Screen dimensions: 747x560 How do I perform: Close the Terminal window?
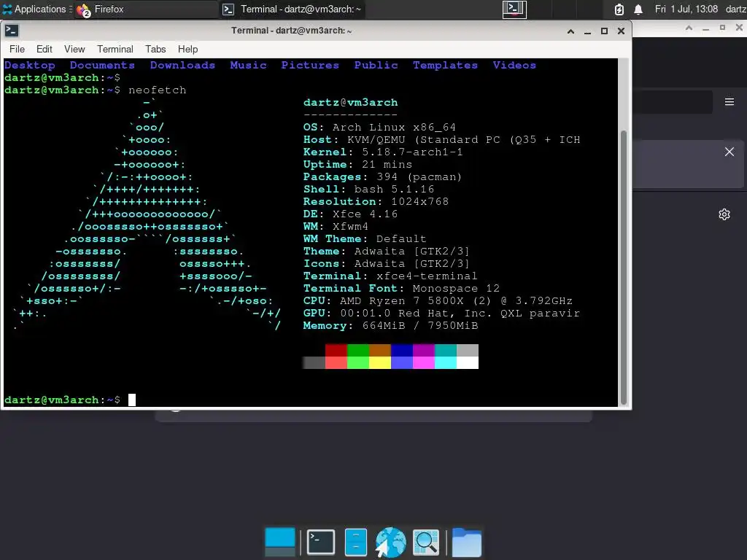(x=621, y=31)
